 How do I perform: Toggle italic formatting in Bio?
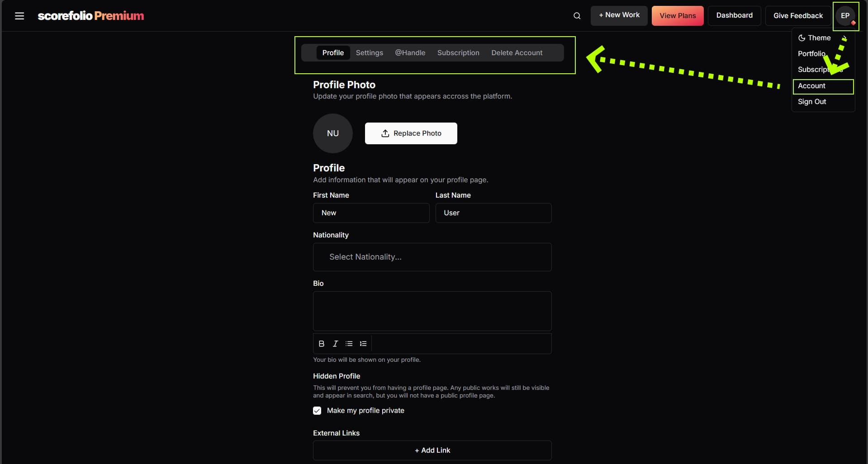click(335, 344)
